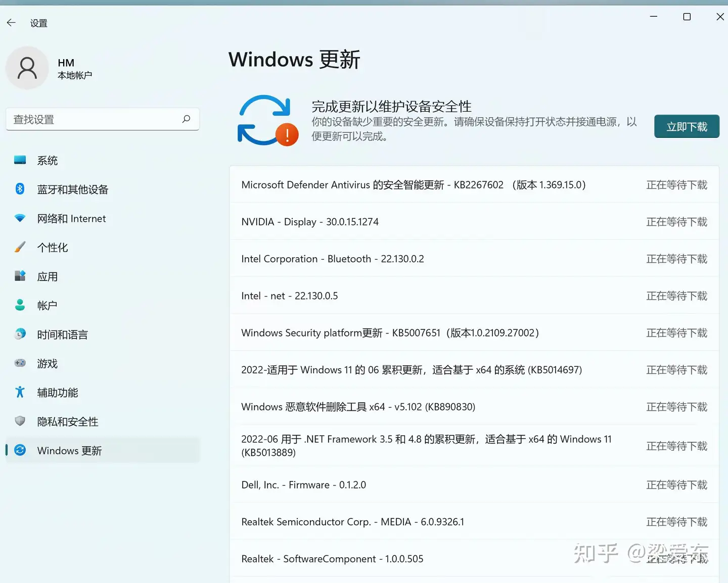Open 蓝牙和其他设备 settings
Viewport: 728px width, 583px height.
coord(103,189)
